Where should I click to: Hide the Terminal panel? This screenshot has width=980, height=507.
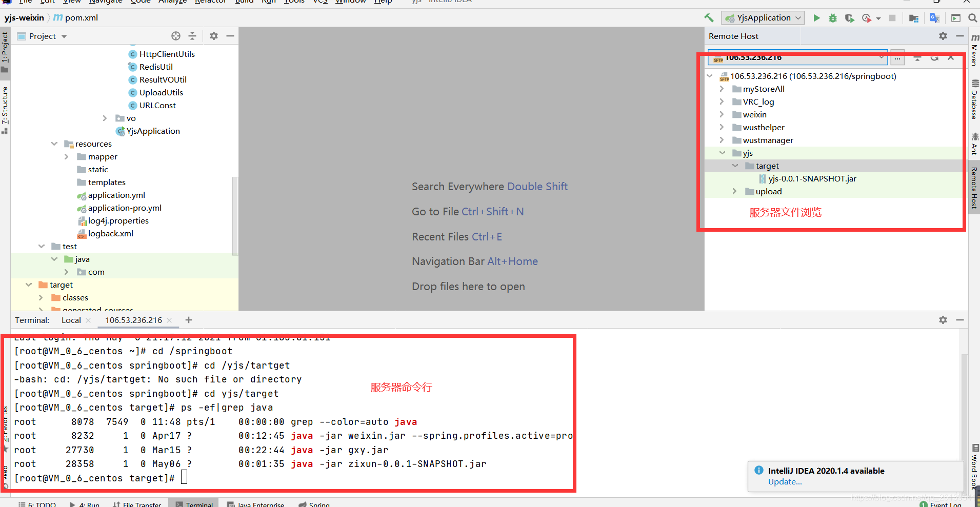click(x=960, y=320)
